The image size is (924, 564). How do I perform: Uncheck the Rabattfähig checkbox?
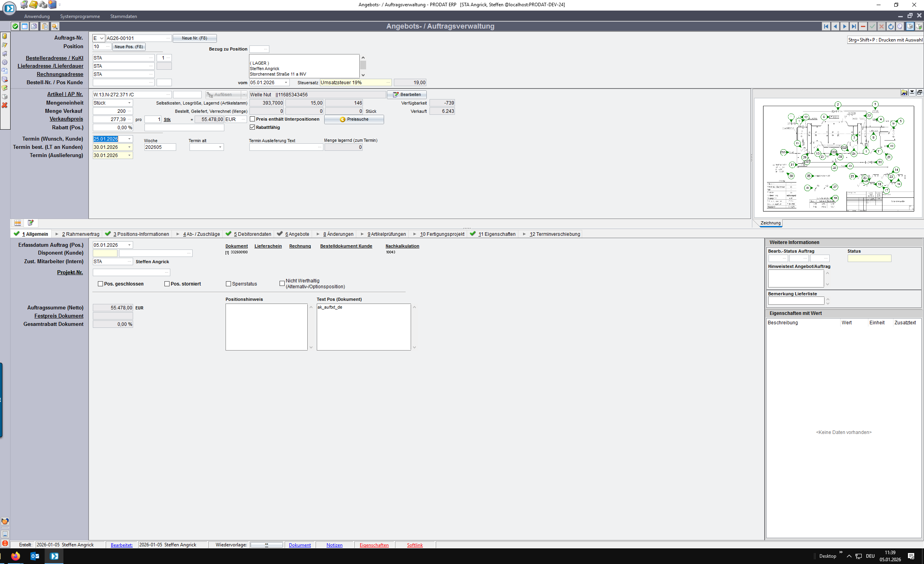[253, 127]
